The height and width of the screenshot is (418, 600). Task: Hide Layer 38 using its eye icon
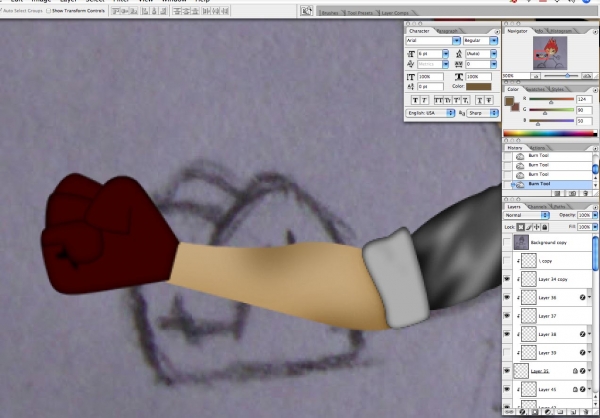[507, 334]
